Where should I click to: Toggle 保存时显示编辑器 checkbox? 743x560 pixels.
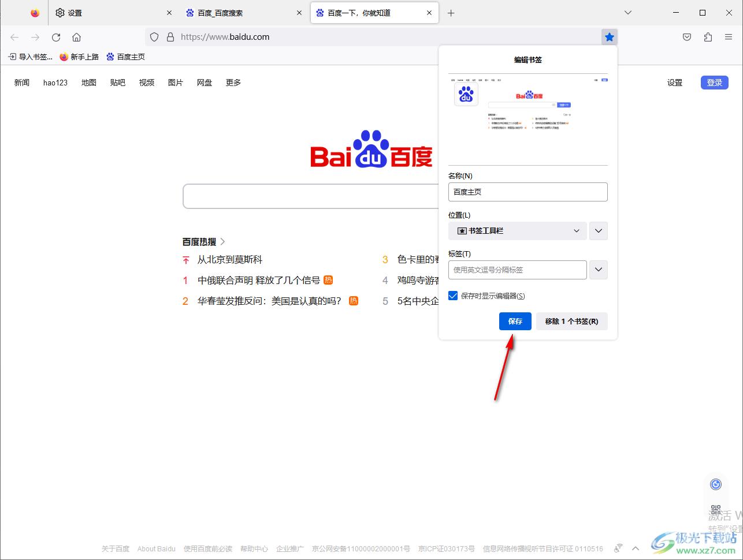point(453,296)
